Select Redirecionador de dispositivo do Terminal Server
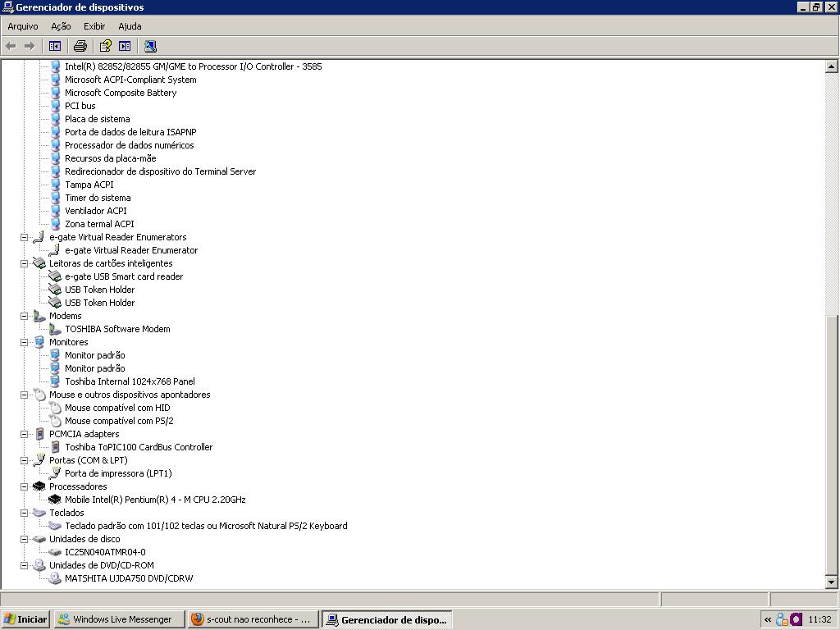 click(x=160, y=171)
